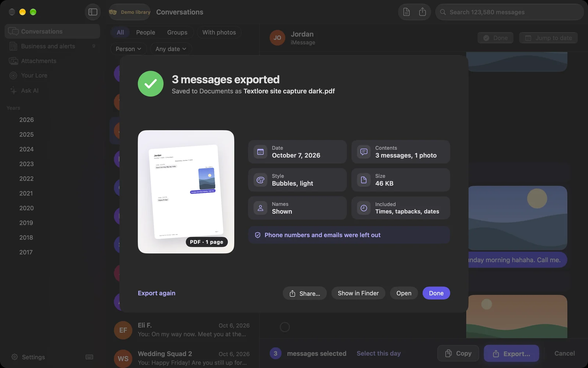Click the speech bubble icon on Contents card
Viewport: 588px width, 368px height.
363,152
